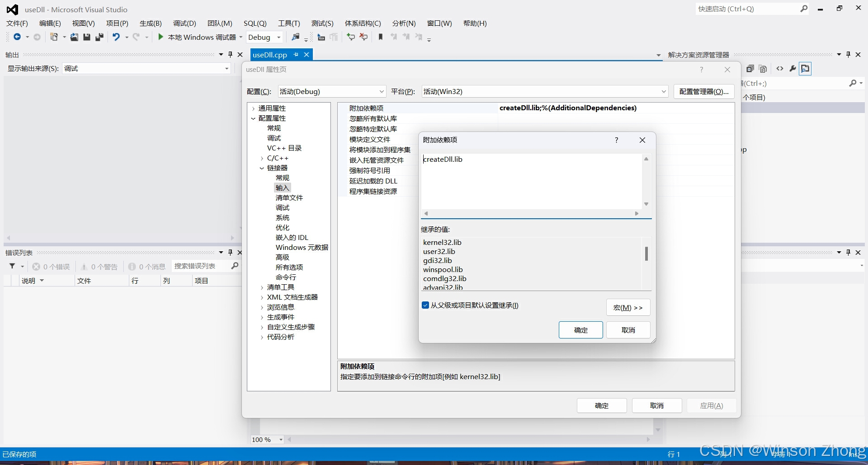Click the inherited values list scrollbar thumb
Viewport: 868px width, 465px height.
point(646,254)
